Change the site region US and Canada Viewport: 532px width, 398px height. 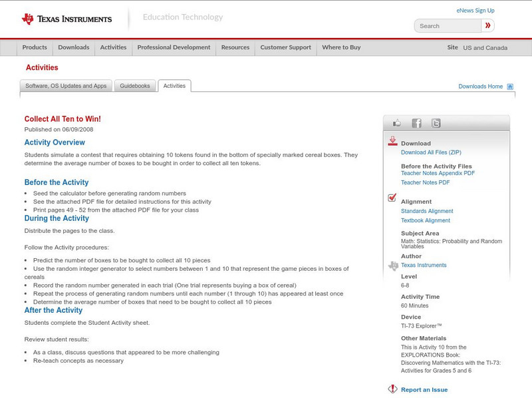click(x=485, y=48)
